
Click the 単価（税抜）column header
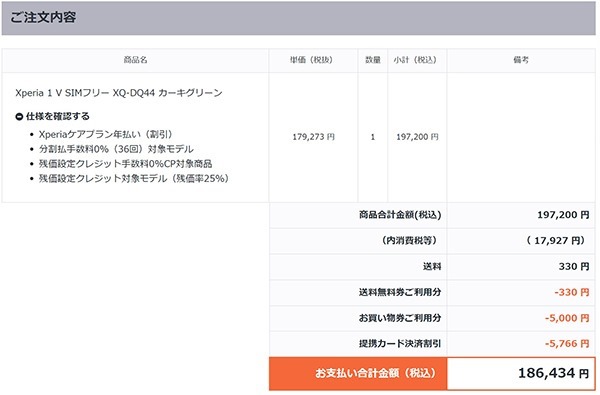pyautogui.click(x=313, y=60)
